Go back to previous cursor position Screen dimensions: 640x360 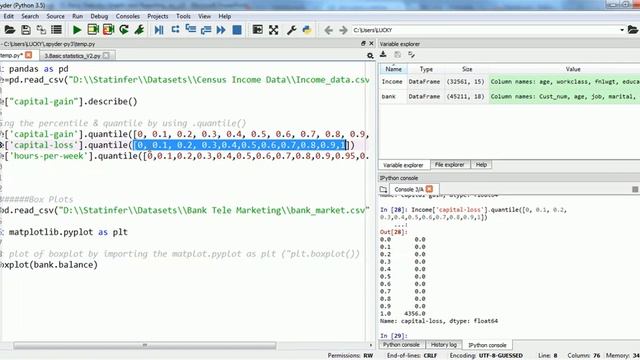coord(328,30)
